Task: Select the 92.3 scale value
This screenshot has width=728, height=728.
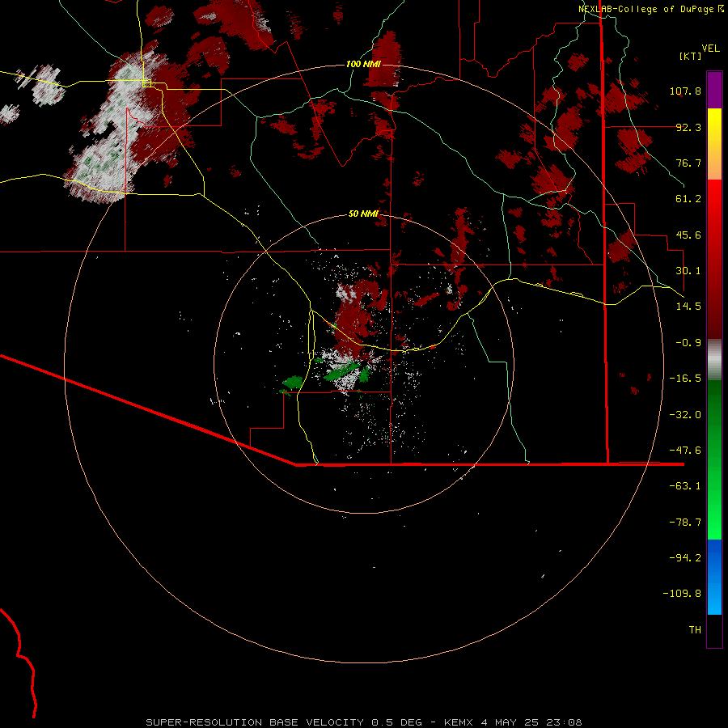Action: click(688, 127)
